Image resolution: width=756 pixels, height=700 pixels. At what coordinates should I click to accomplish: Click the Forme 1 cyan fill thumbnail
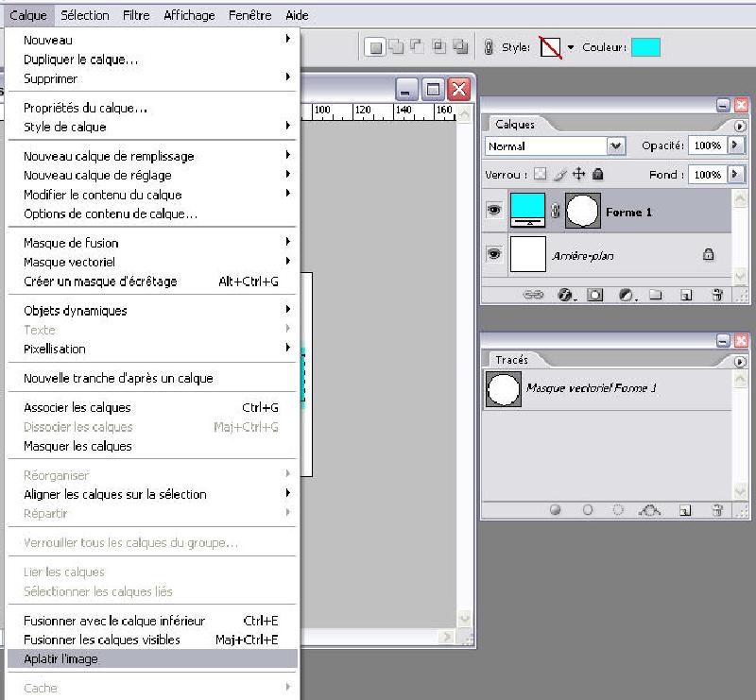point(527,211)
